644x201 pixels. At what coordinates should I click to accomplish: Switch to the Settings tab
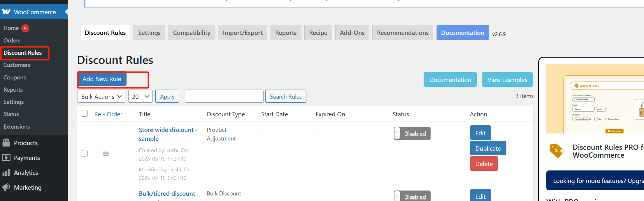click(x=149, y=33)
